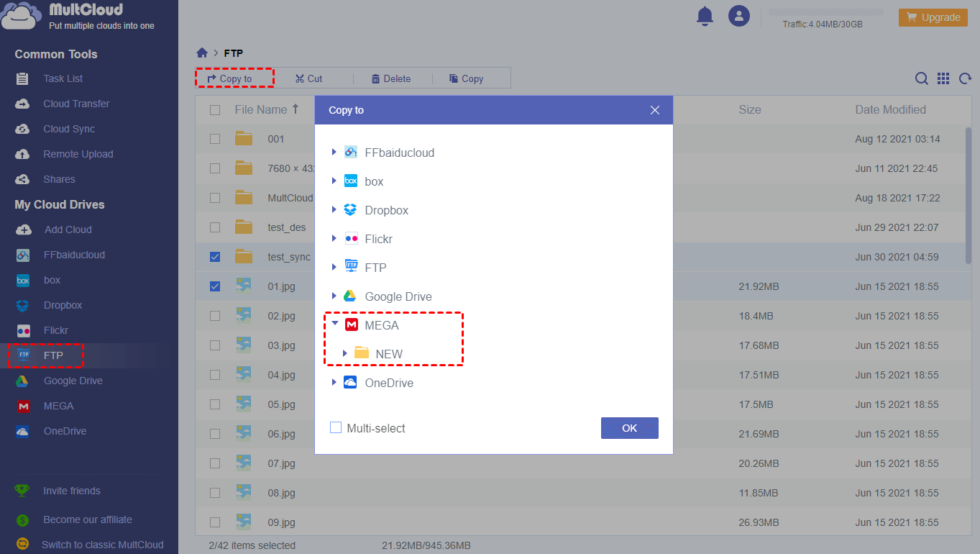Image resolution: width=980 pixels, height=554 pixels.
Task: Select the NEW folder in MEGA
Action: click(389, 354)
